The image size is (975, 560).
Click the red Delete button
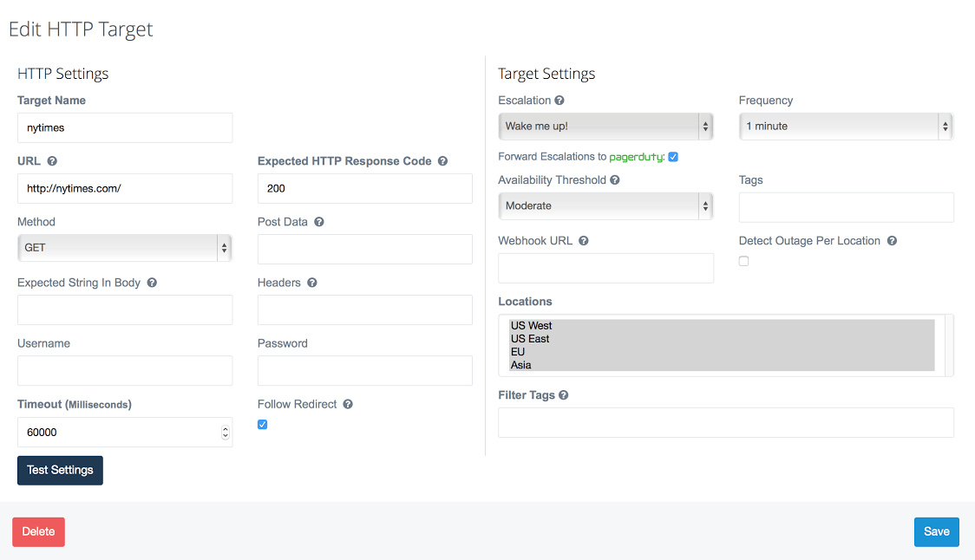(38, 531)
